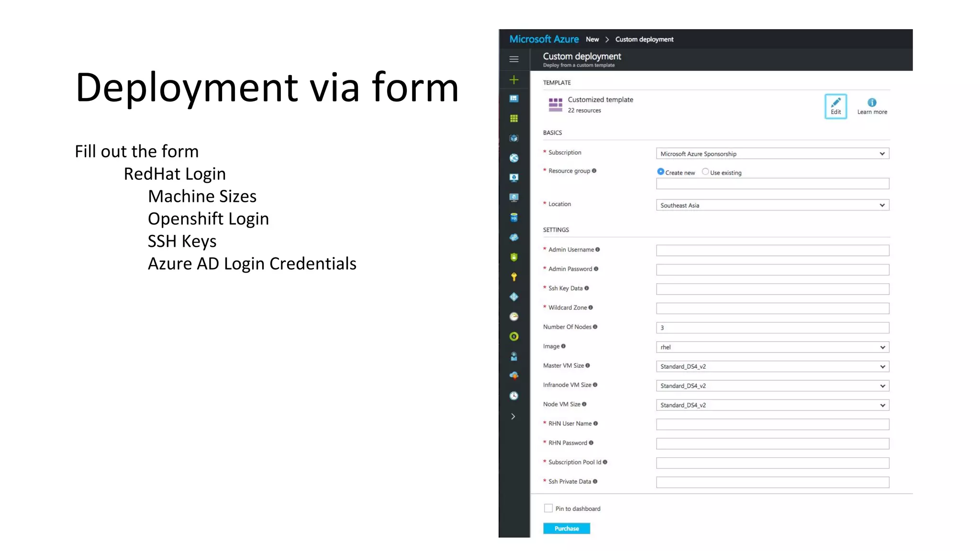Image resolution: width=980 pixels, height=551 pixels.
Task: Open Cloud services gear-cloud icon
Action: [514, 237]
